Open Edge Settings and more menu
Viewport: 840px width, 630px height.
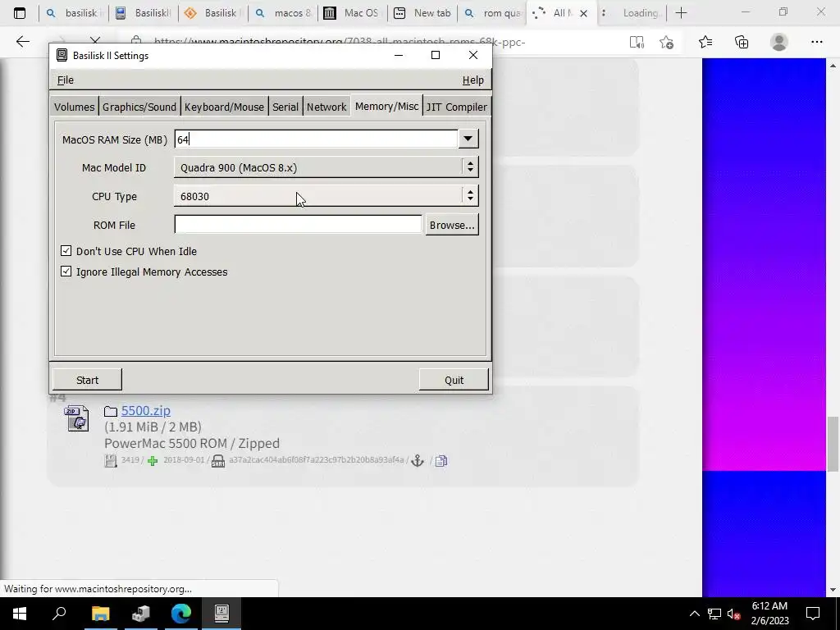pyautogui.click(x=816, y=42)
